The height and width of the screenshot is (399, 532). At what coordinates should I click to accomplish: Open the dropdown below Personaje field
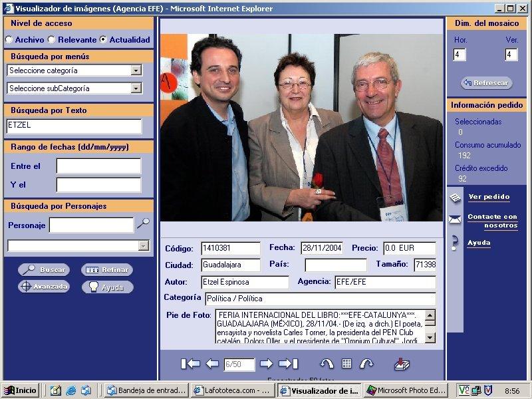coord(144,245)
